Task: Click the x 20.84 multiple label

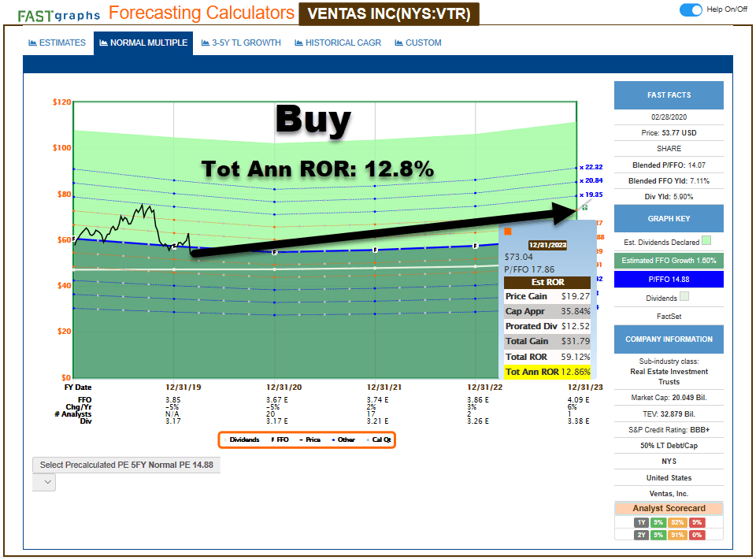Action: click(591, 180)
